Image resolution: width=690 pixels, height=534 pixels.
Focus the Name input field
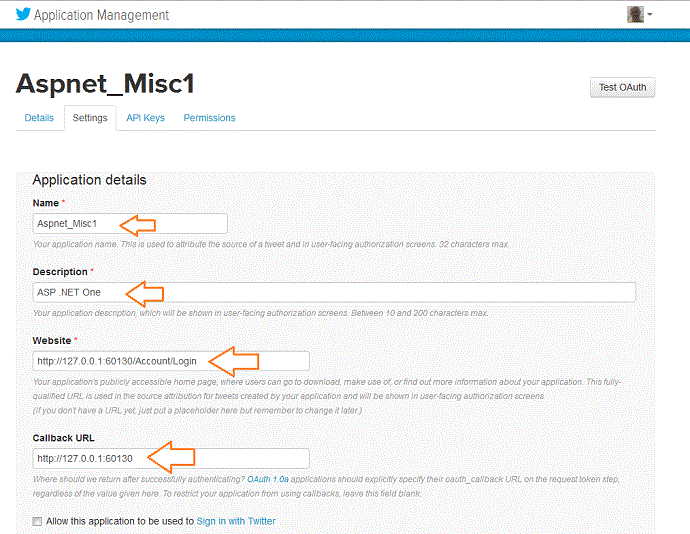(x=130, y=224)
